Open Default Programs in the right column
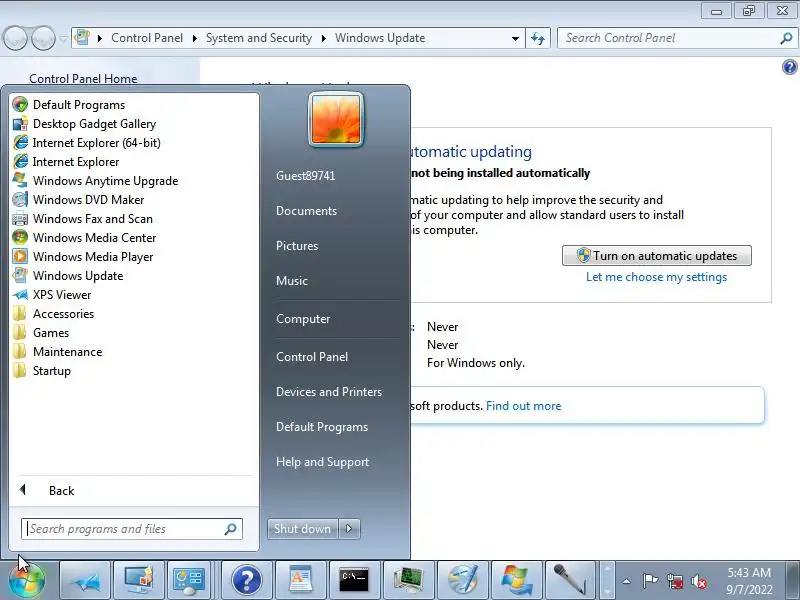 click(x=321, y=427)
